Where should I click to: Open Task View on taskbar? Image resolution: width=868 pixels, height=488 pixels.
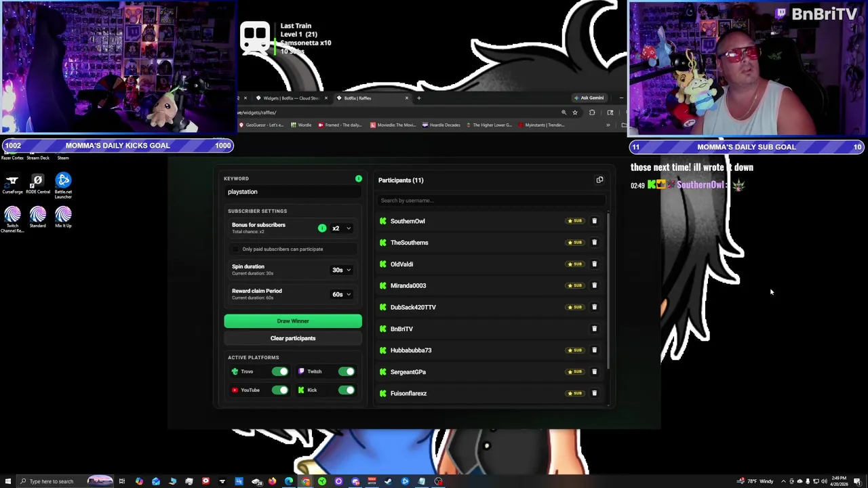[x=122, y=481]
